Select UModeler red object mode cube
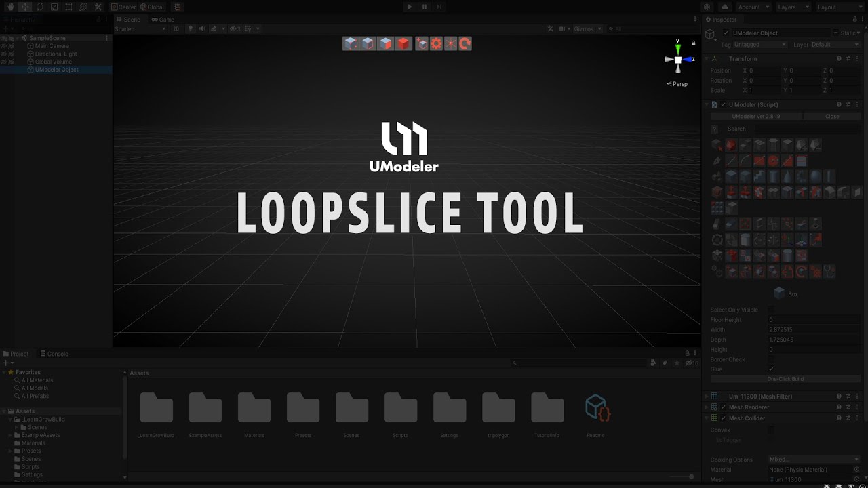This screenshot has height=488, width=868. click(403, 43)
